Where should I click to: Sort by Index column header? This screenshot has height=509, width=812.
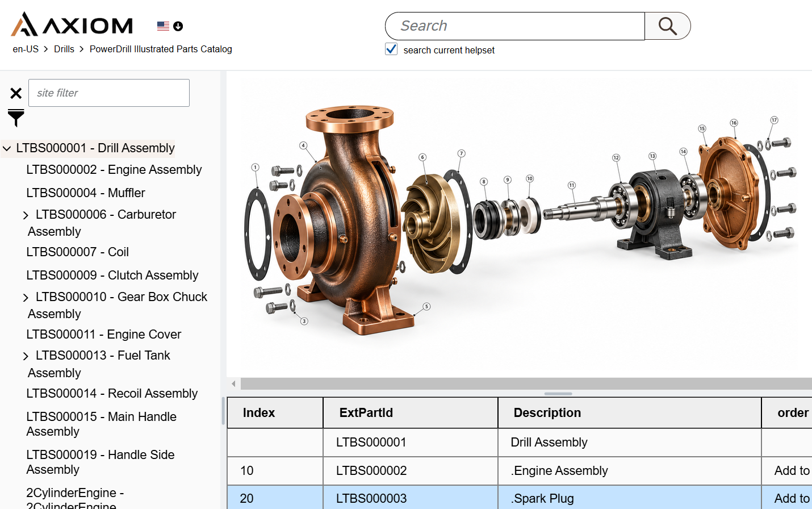tap(275, 413)
